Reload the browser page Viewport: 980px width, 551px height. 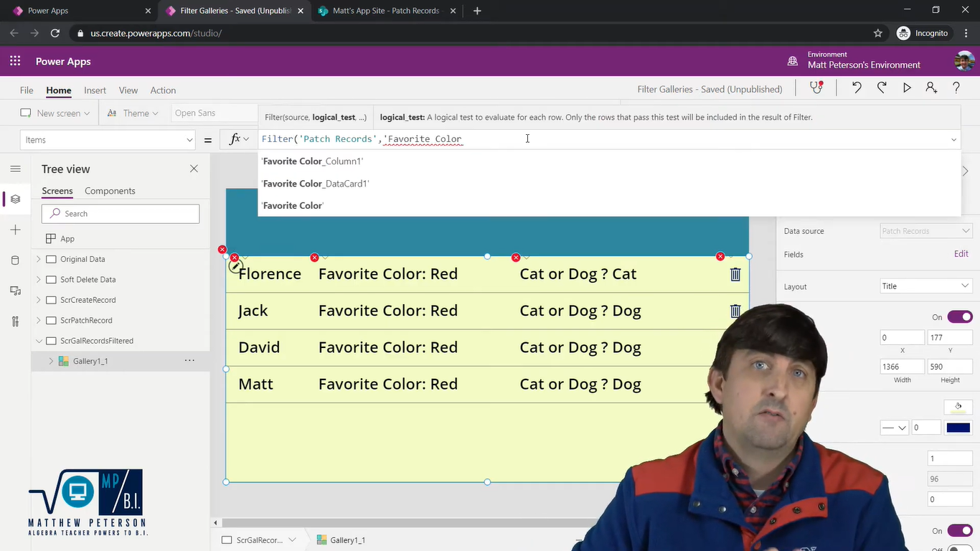(x=55, y=33)
